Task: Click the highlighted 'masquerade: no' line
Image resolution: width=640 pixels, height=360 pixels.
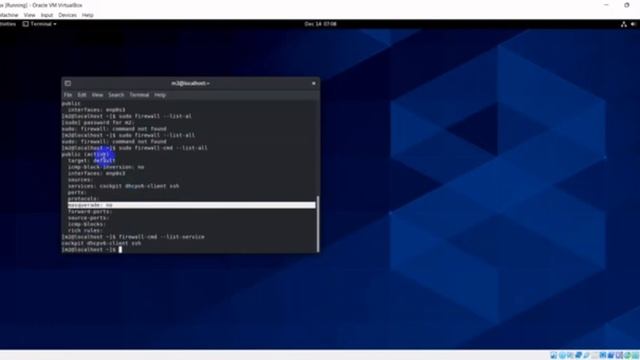Action: click(191, 205)
